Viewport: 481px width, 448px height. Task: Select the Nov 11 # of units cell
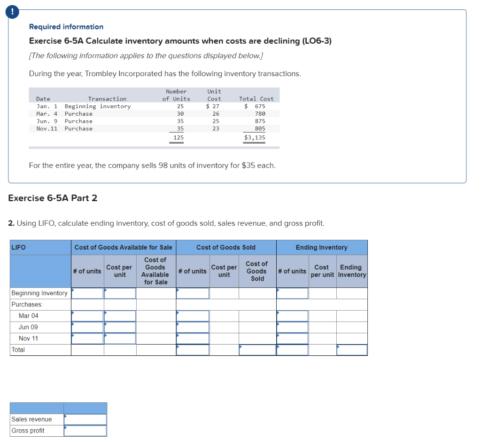[x=87, y=338]
